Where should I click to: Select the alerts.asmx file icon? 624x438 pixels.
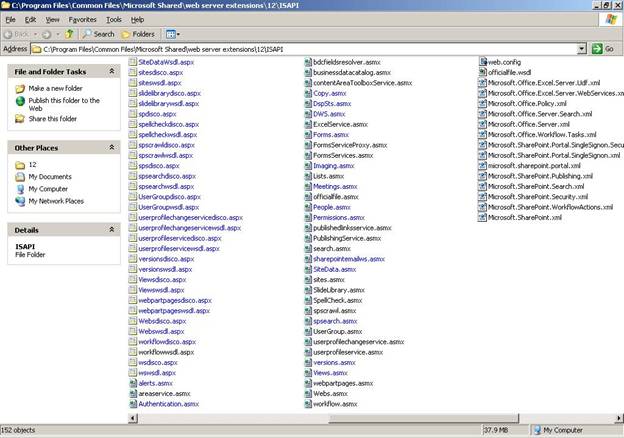[x=133, y=383]
